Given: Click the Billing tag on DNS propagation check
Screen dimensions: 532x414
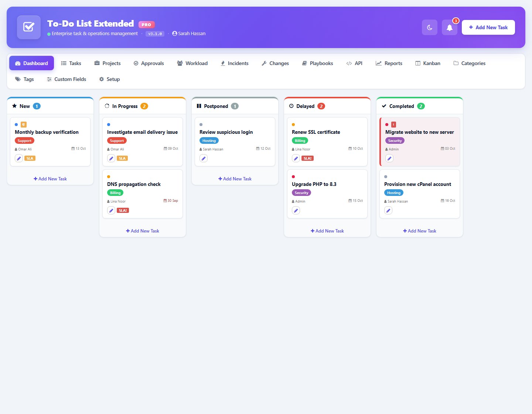Looking at the screenshot, I should tap(115, 193).
